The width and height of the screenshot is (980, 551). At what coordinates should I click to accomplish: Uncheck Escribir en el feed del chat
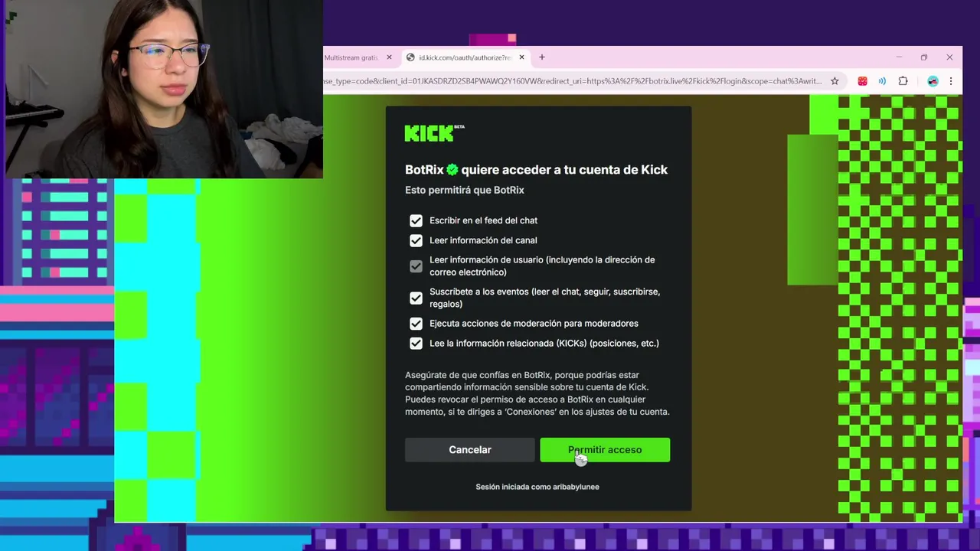tap(416, 220)
